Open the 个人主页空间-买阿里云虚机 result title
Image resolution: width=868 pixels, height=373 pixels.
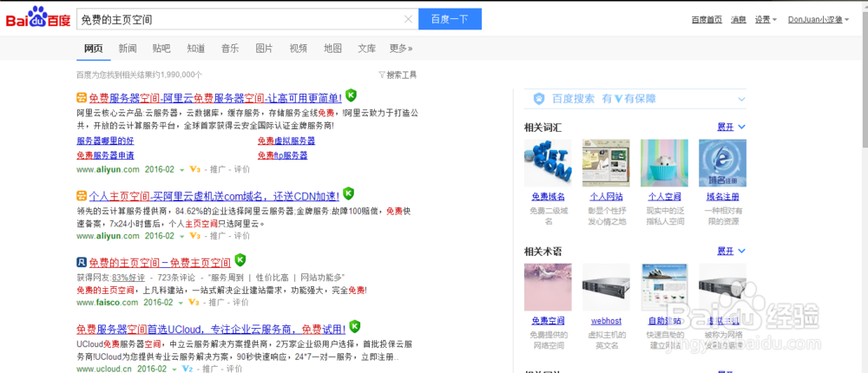tap(214, 196)
